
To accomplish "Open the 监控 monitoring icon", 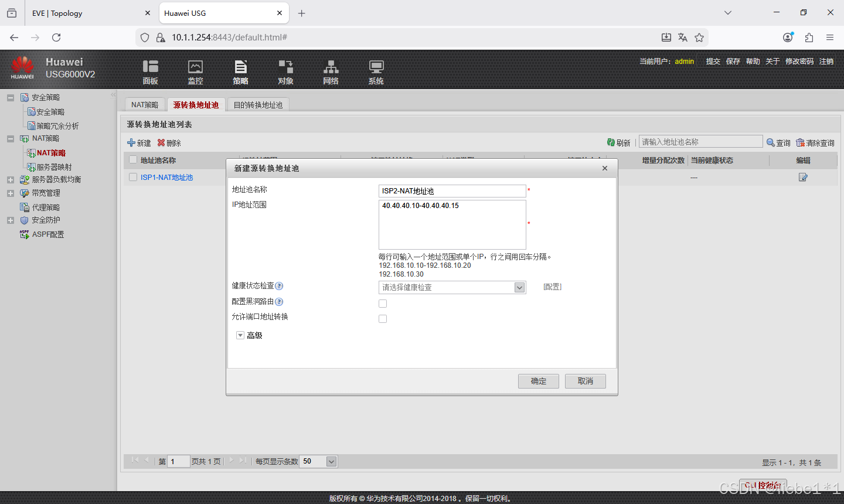I will coord(195,72).
